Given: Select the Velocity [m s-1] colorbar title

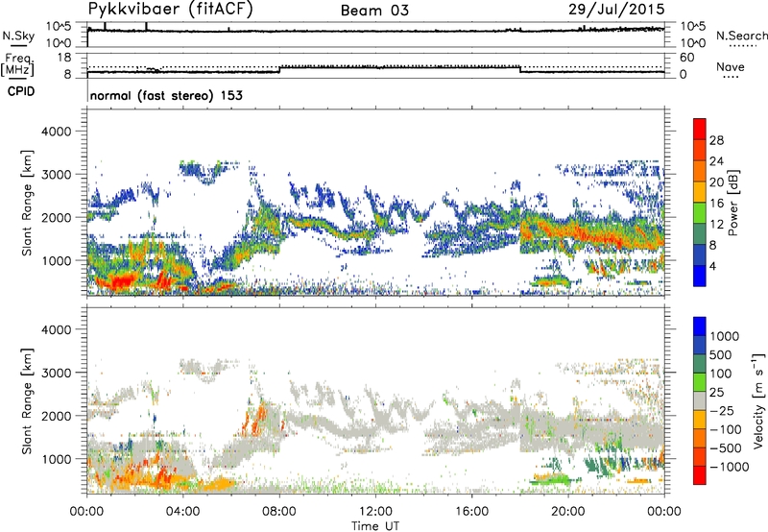Looking at the screenshot, I should click(x=758, y=400).
